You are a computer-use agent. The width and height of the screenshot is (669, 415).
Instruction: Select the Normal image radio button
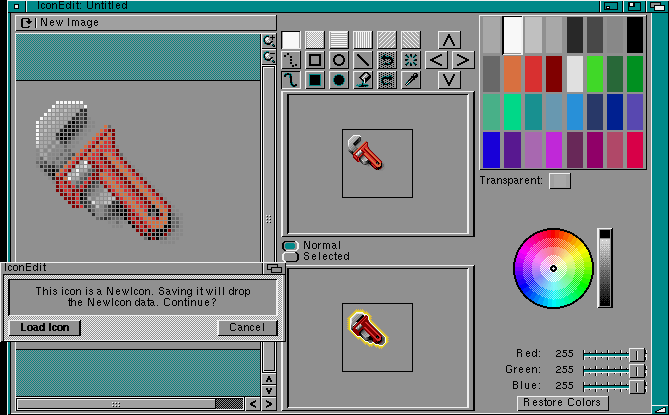coord(291,245)
